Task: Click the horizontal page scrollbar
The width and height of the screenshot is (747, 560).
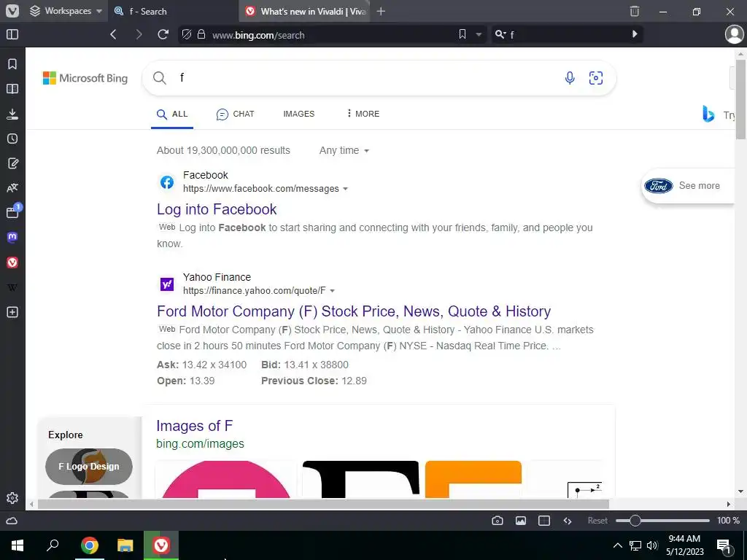Action: click(323, 504)
